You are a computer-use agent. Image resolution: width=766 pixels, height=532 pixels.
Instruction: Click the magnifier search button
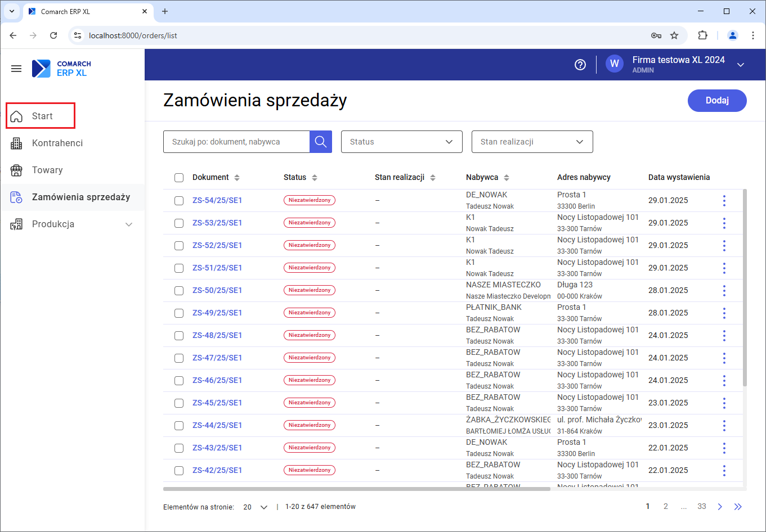click(321, 142)
